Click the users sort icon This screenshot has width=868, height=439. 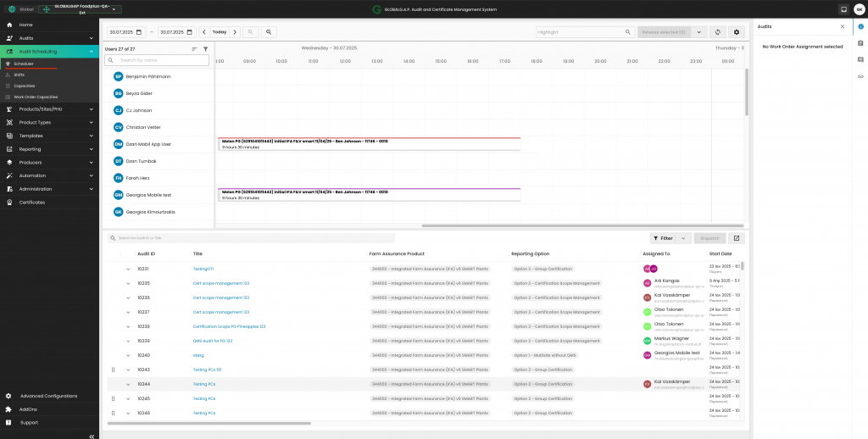[194, 49]
